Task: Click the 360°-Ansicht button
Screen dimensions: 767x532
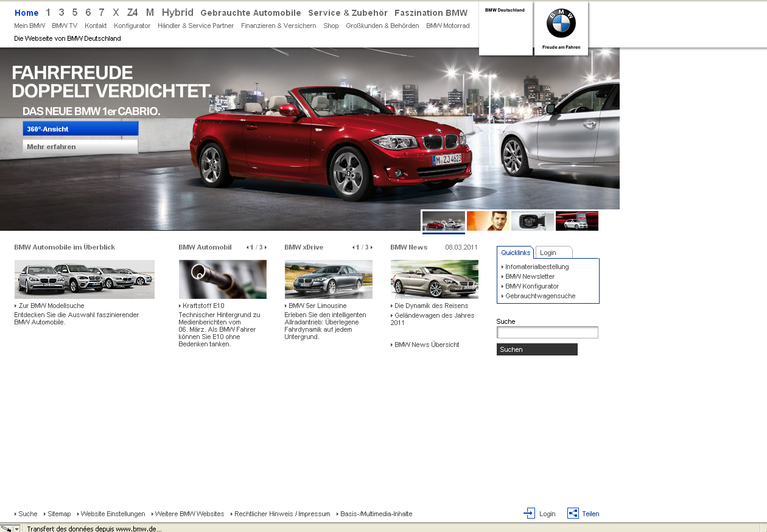Action: [80, 128]
